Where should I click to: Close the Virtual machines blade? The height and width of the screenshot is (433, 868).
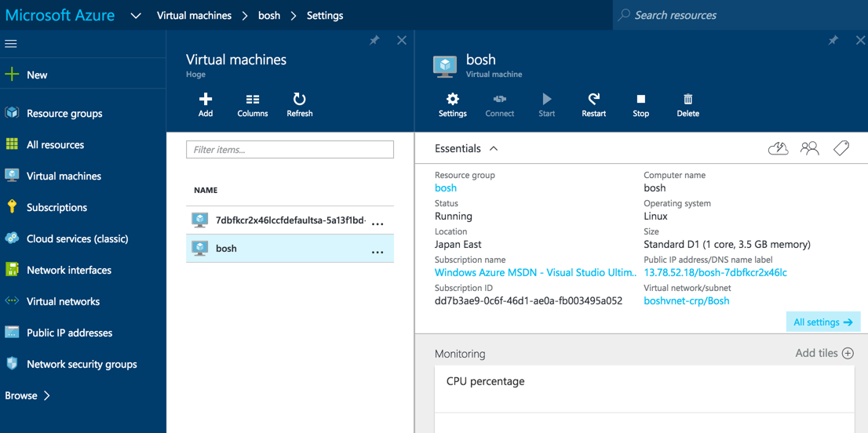(403, 40)
